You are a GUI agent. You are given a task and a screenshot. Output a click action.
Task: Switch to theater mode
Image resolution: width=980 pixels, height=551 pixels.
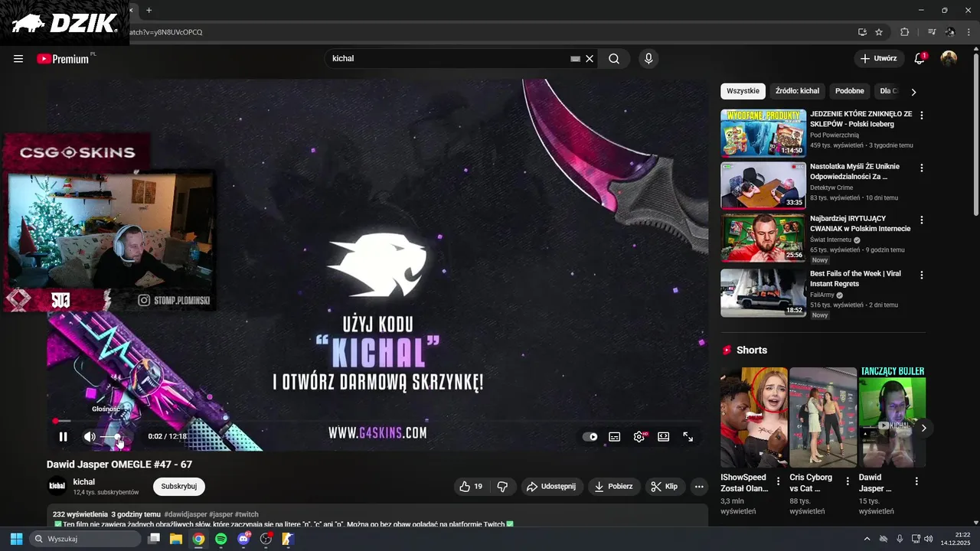pos(664,437)
